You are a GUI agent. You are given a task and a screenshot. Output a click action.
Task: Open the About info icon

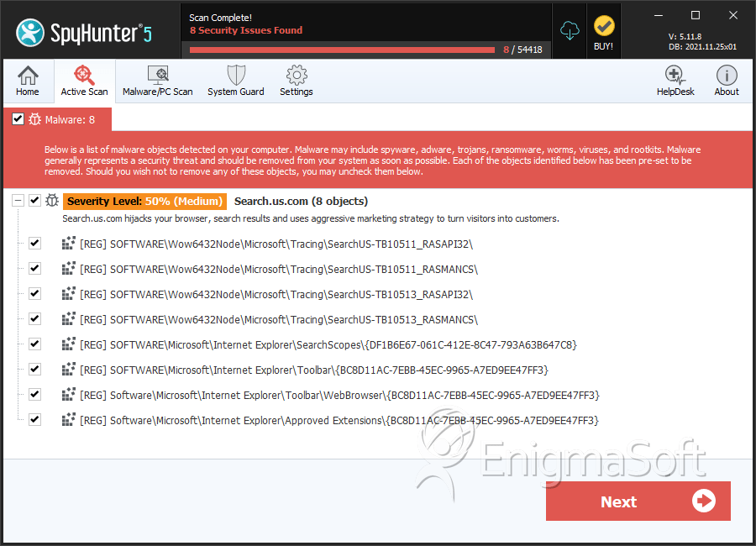[x=727, y=81]
